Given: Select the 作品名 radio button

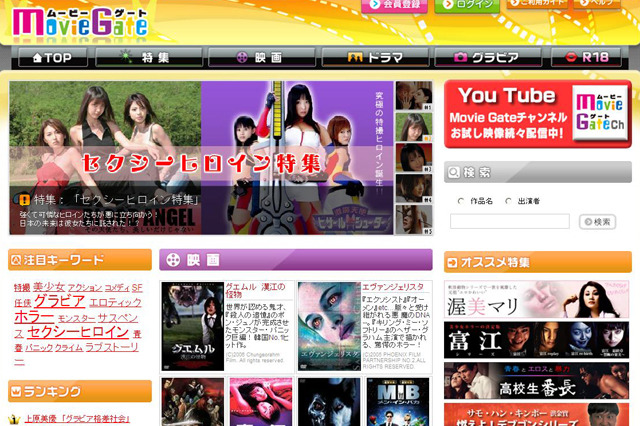Looking at the screenshot, I should coord(461,201).
